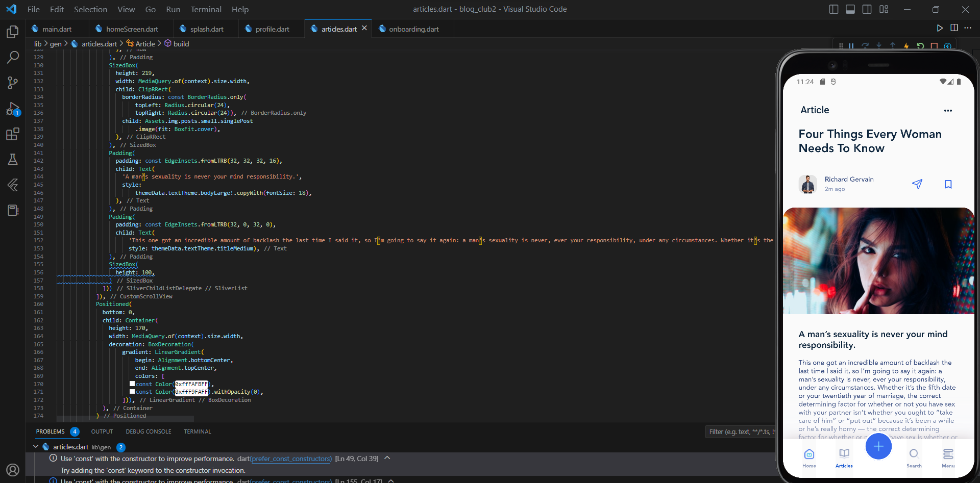Tap the Menu icon in the emulator's navigation bar
The height and width of the screenshot is (483, 980).
[948, 457]
